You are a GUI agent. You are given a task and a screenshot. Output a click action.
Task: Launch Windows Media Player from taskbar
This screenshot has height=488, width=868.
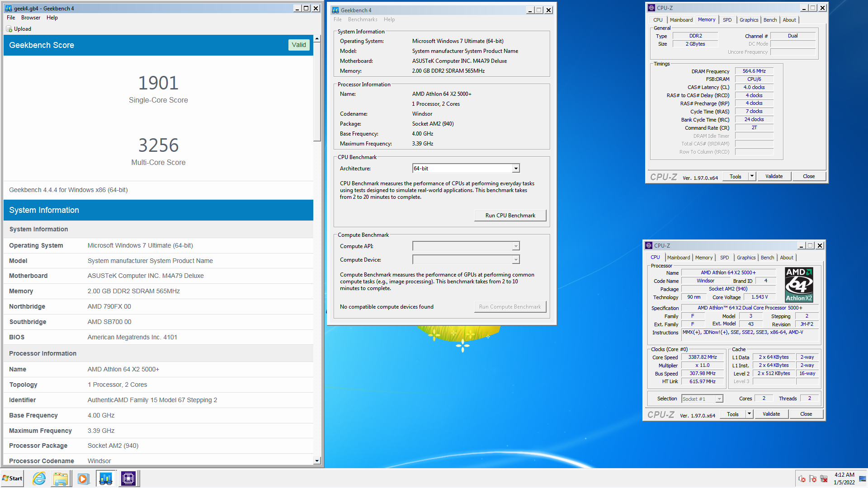click(83, 479)
